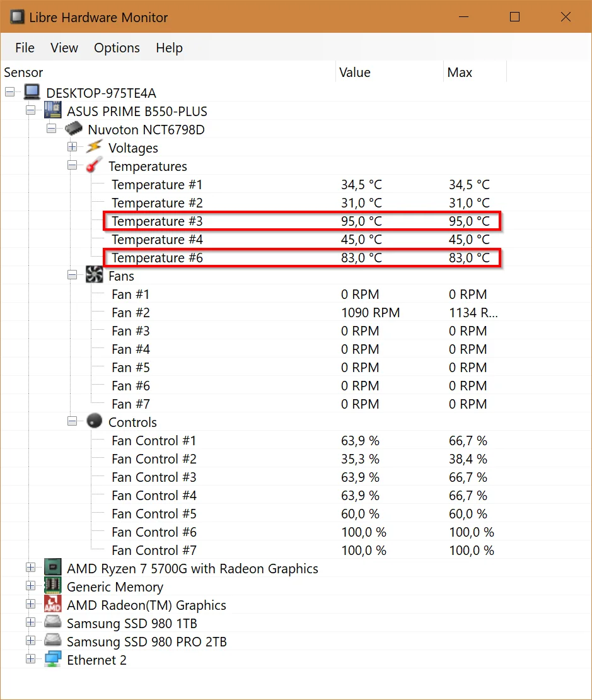
Task: Maximize the Libre Hardware Monitor window
Action: (514, 17)
